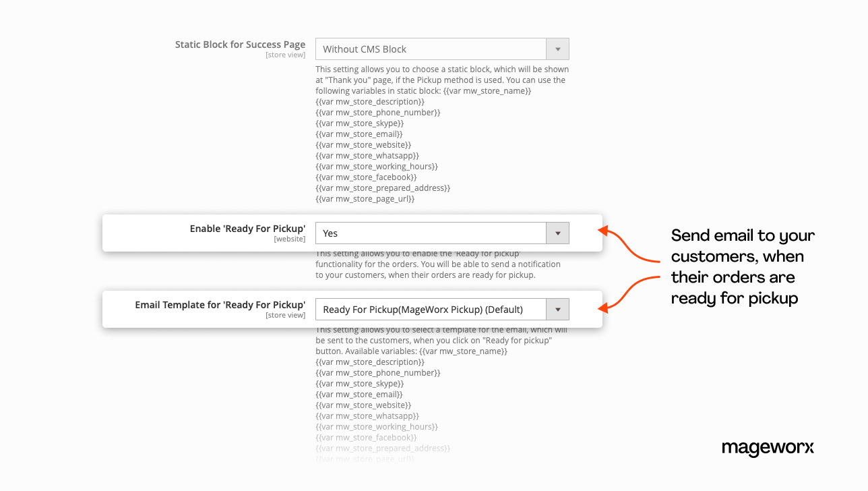Click the arrow beside 'Without CMS Block'

[x=557, y=49]
